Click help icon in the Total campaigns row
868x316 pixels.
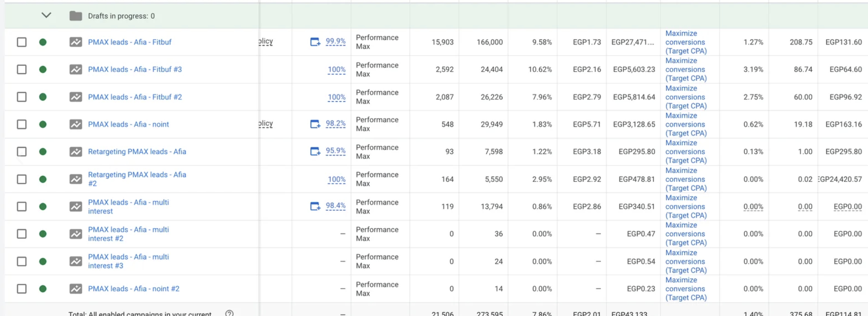[x=230, y=313]
